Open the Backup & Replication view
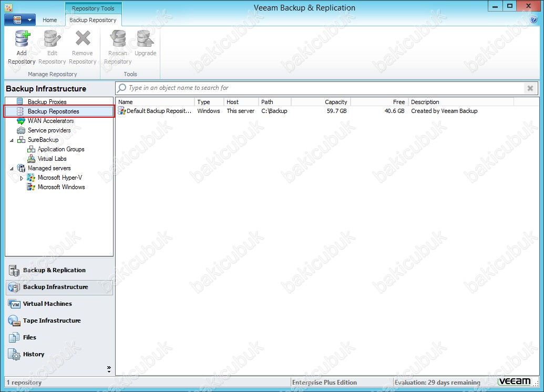The width and height of the screenshot is (544, 392). 59,270
